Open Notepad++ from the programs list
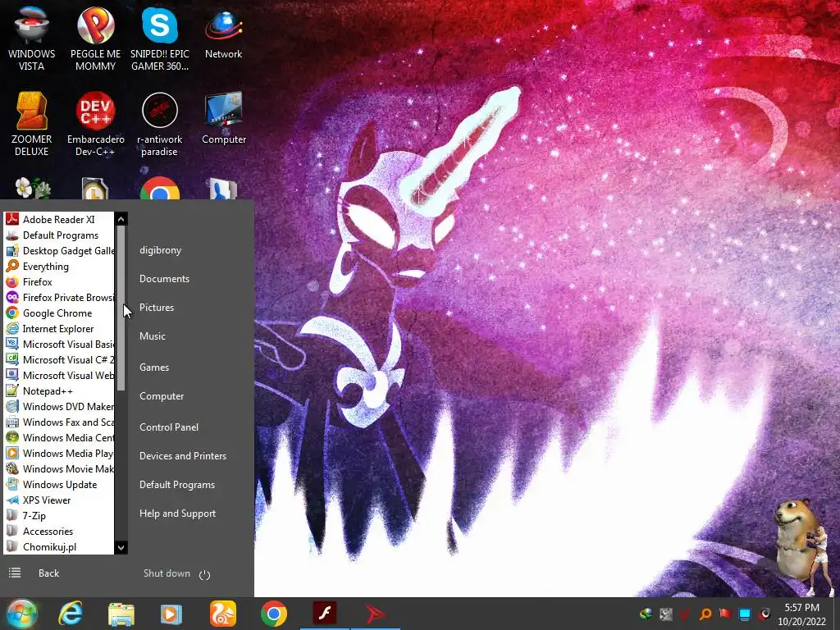 point(59,391)
